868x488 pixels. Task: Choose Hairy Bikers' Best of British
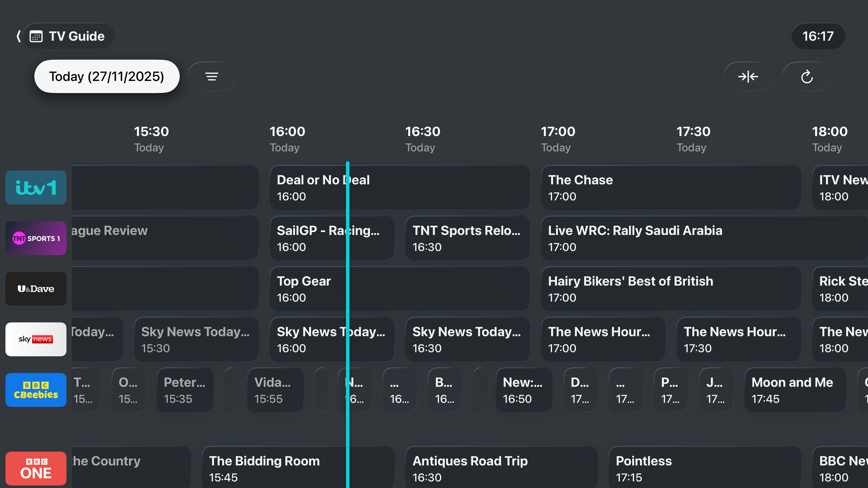670,289
